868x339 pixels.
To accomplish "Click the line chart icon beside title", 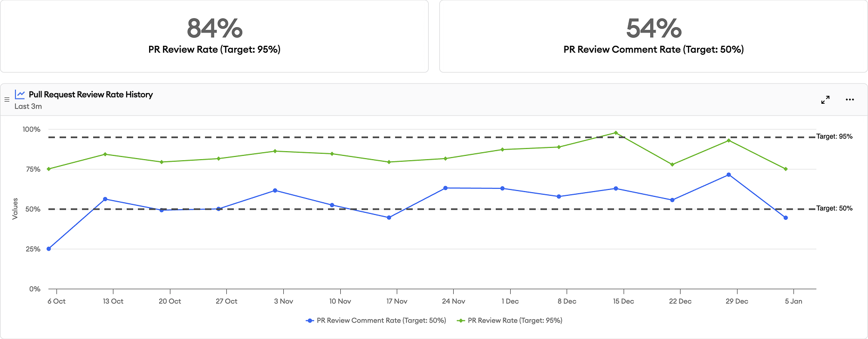I will [20, 94].
